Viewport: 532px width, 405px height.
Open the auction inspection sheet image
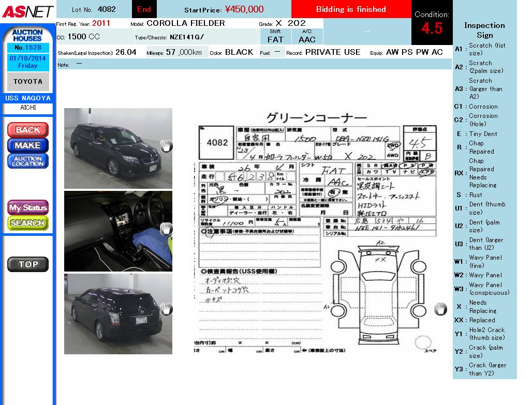pos(316,233)
